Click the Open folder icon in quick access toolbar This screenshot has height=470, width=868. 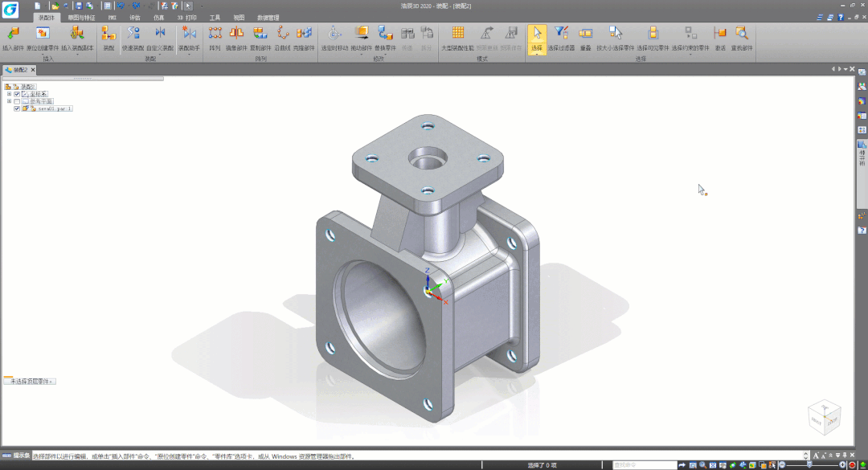click(55, 6)
